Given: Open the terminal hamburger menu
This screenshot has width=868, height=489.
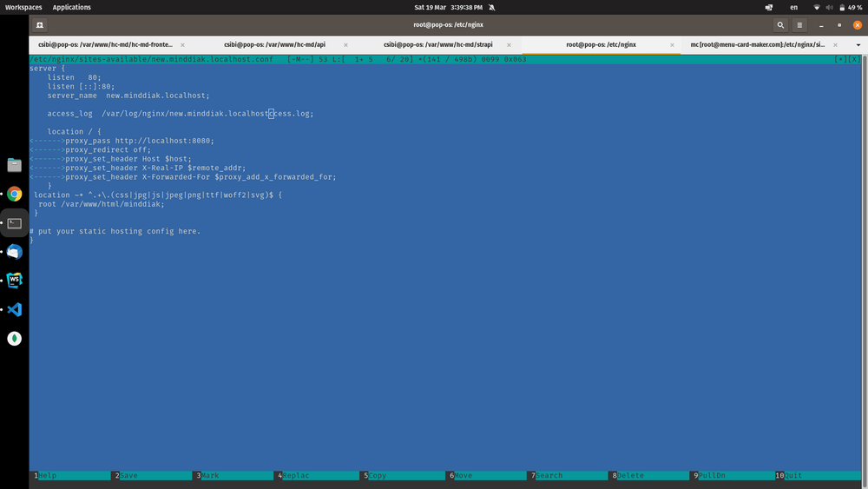Looking at the screenshot, I should tap(799, 25).
